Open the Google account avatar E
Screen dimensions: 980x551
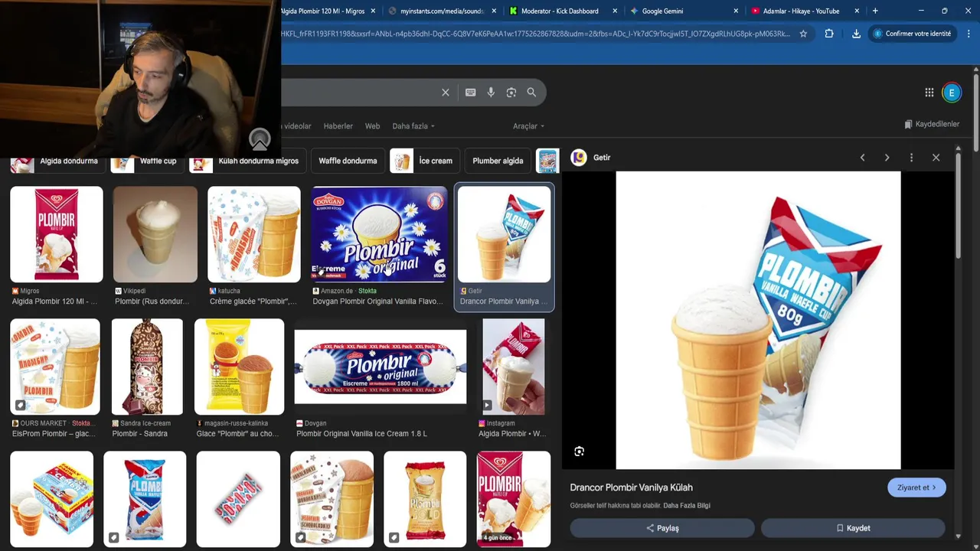tap(952, 93)
